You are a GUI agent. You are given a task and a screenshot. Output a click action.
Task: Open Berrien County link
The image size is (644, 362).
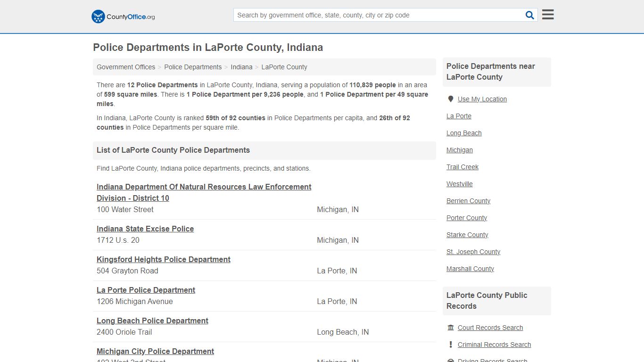point(468,201)
